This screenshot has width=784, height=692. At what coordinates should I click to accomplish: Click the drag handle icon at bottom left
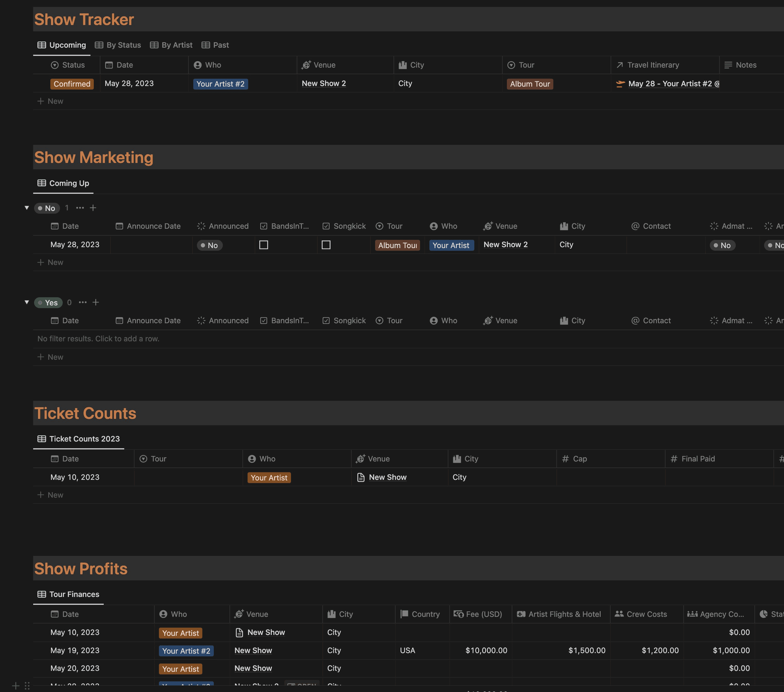coord(27,685)
